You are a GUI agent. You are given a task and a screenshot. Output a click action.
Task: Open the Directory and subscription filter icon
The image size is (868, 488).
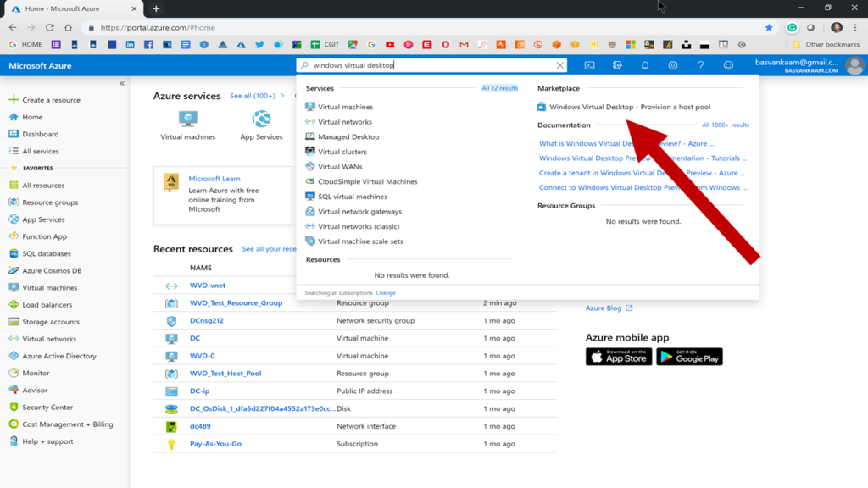(617, 65)
